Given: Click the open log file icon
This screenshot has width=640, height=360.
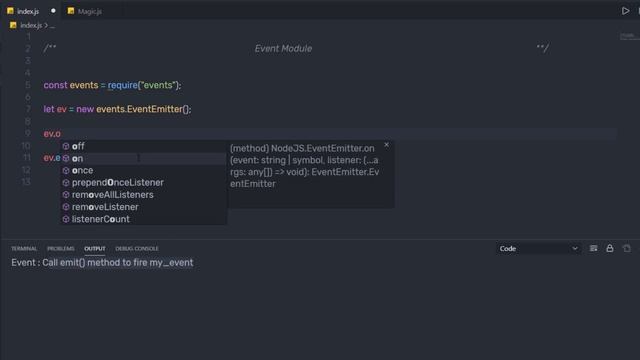Looking at the screenshot, I should 627,248.
